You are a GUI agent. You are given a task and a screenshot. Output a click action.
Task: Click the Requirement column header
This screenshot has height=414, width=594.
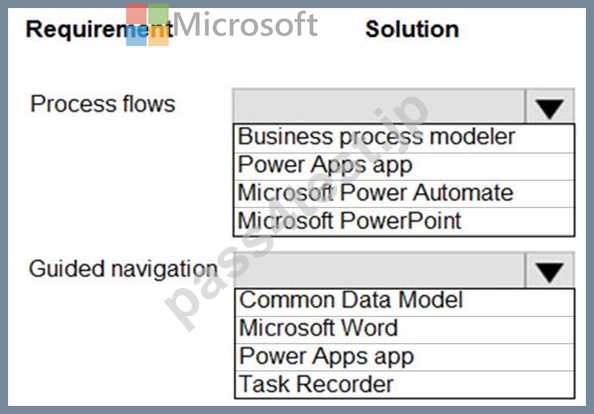tap(100, 29)
